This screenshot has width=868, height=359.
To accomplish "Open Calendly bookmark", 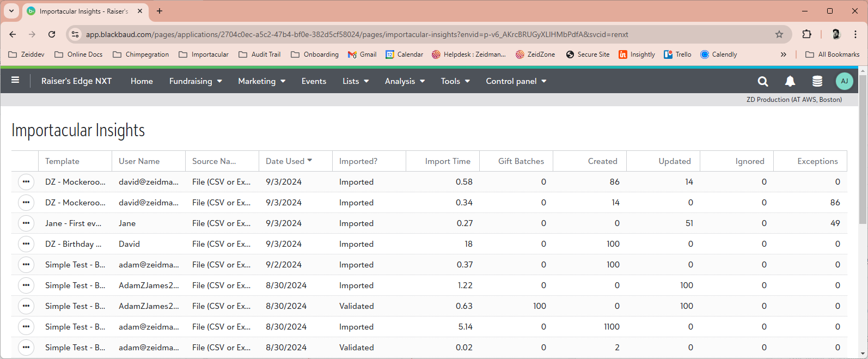I will (x=718, y=54).
